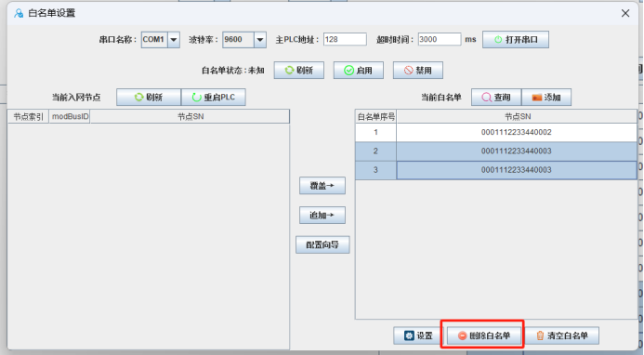
Task: Refresh the 当前入网节点 node list
Action: 149,98
